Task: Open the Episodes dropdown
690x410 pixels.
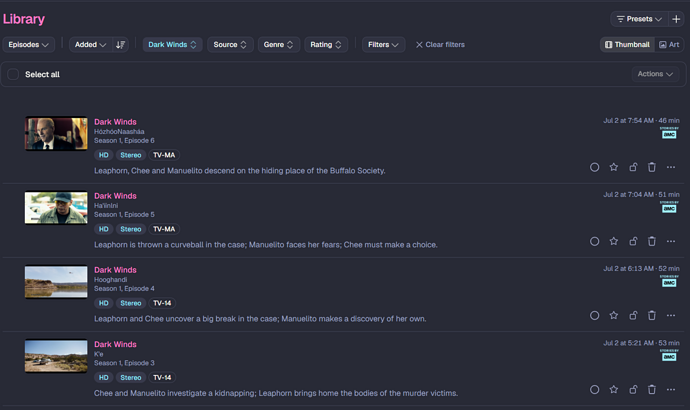Action: pyautogui.click(x=29, y=44)
